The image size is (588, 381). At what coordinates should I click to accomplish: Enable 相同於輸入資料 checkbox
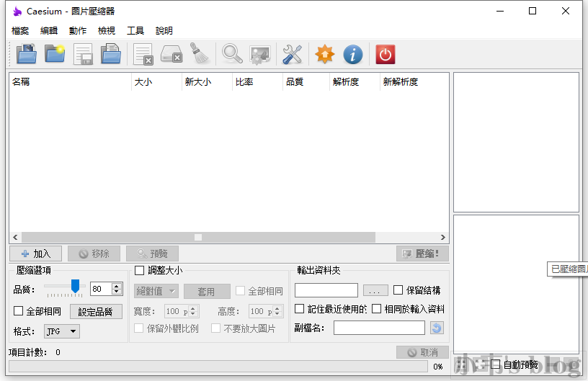pos(376,309)
